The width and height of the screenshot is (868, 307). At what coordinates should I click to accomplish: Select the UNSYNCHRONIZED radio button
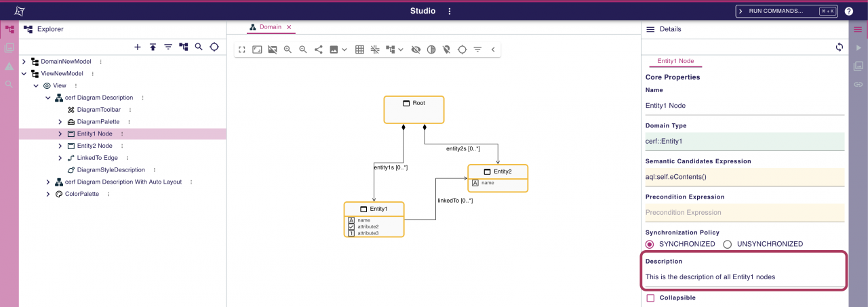coord(728,244)
